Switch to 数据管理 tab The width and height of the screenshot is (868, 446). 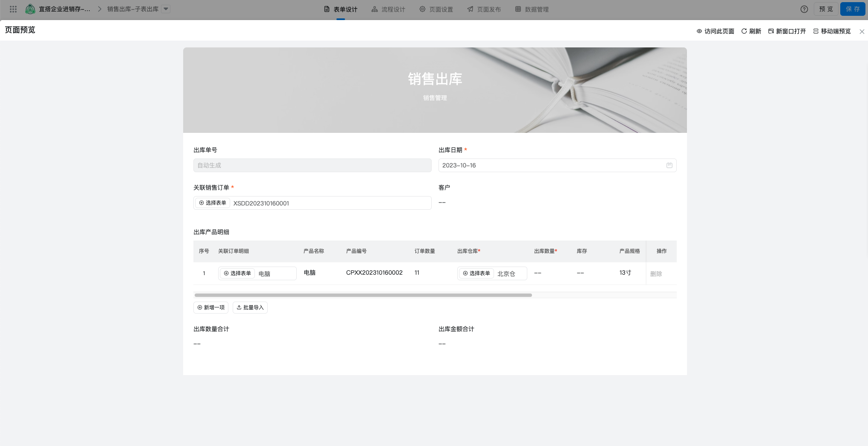tap(532, 9)
